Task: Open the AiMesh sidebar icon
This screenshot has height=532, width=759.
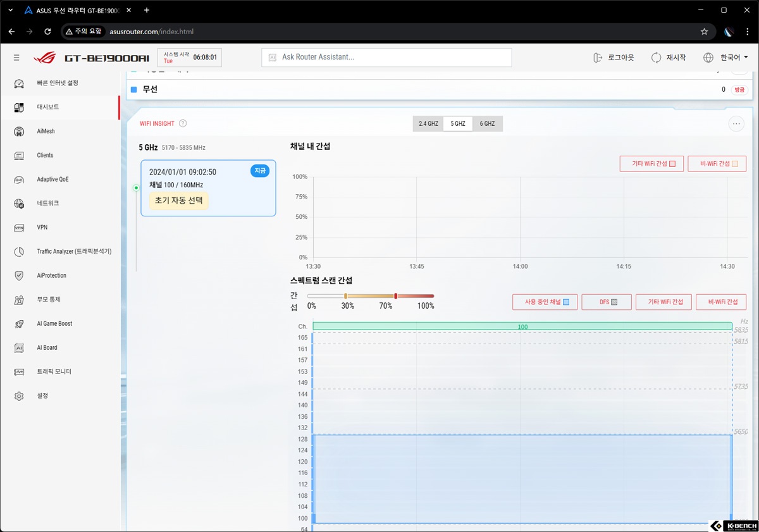Action: pos(19,132)
